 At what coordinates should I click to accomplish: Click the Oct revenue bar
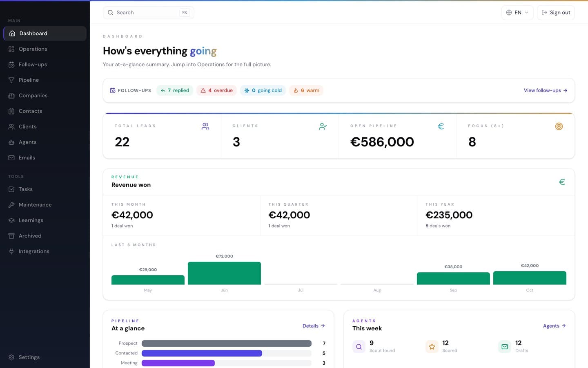coord(530,278)
